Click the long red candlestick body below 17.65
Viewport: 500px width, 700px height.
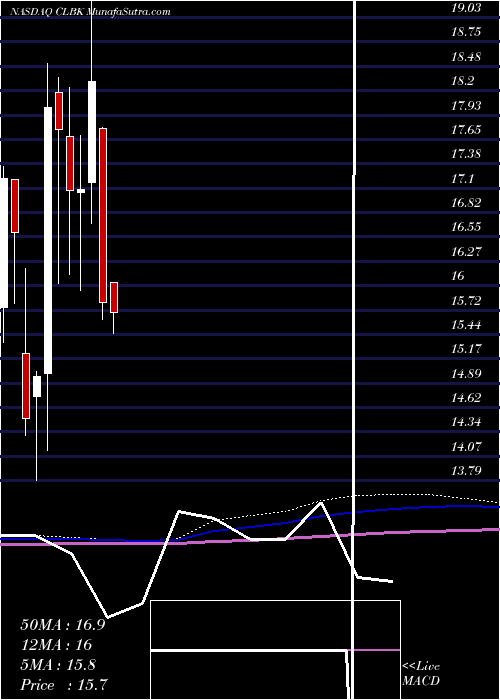click(103, 215)
